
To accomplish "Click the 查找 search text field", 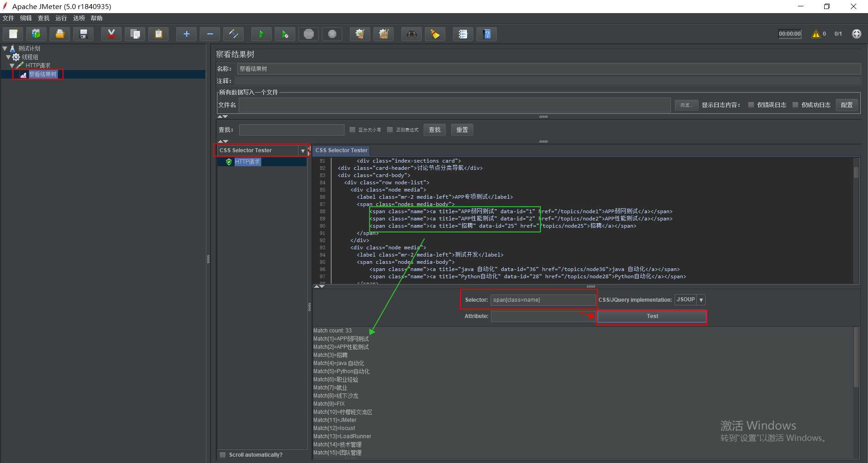I will click(x=292, y=130).
